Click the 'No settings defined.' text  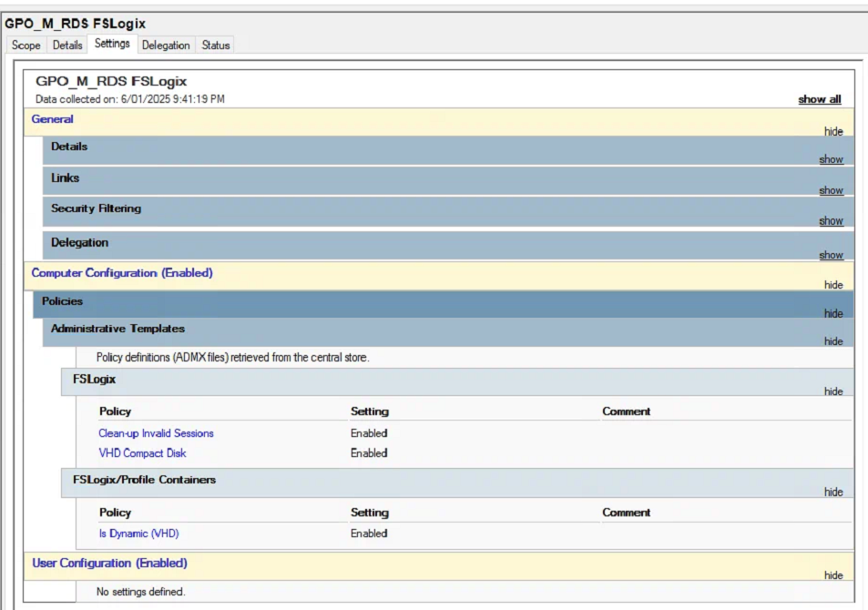(x=140, y=592)
